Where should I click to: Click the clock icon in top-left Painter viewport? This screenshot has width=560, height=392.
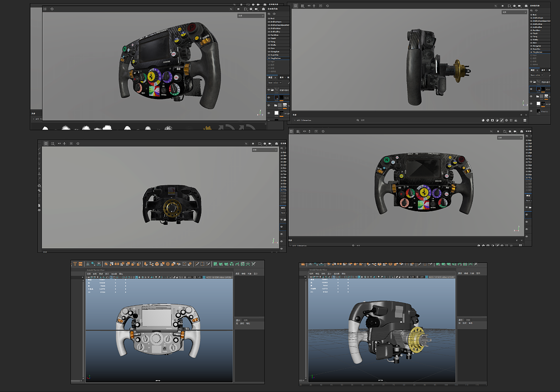pos(52,9)
